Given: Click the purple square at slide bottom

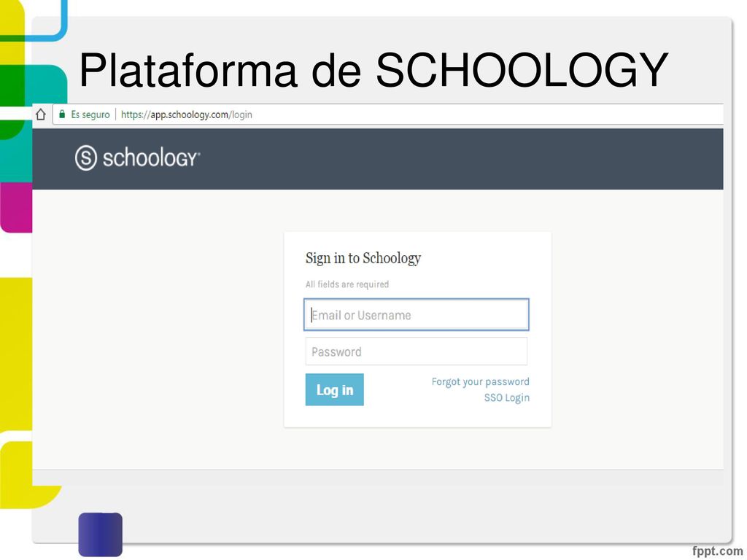Looking at the screenshot, I should coord(101,534).
